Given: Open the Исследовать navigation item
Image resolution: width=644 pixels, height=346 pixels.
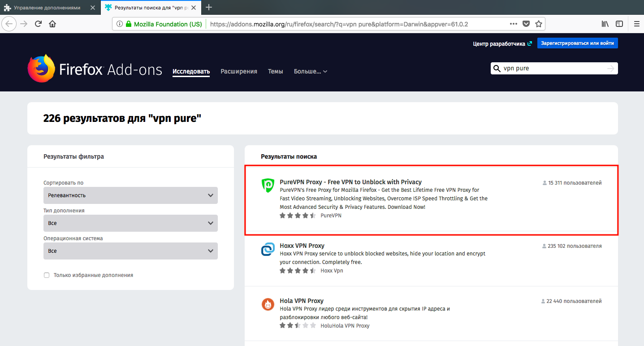Looking at the screenshot, I should [x=191, y=71].
